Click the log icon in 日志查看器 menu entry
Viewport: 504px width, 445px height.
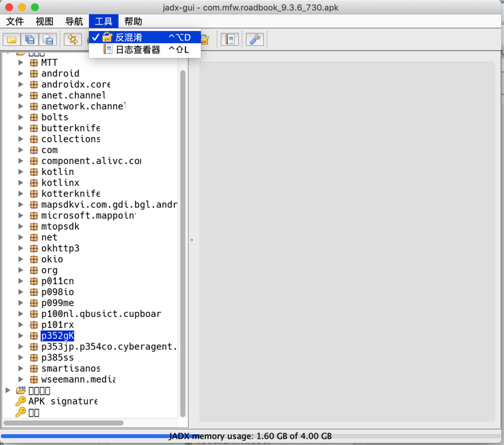[x=107, y=50]
